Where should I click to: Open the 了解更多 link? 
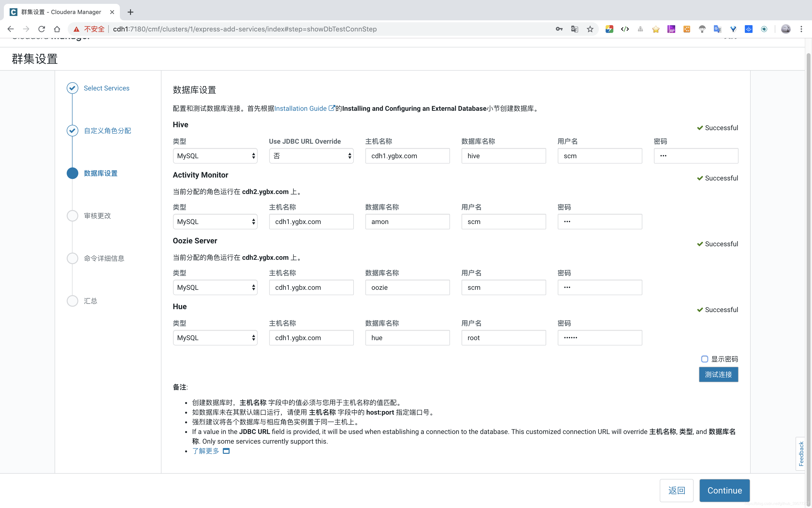click(x=205, y=451)
